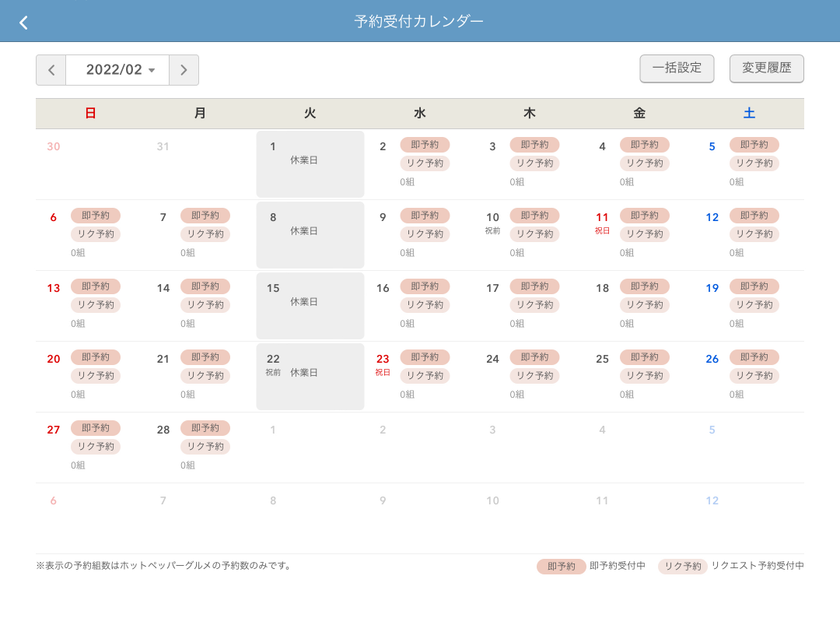Screen dimensions: 840x618
Task: Click the リク予約 badge on February 20
Action: 96,376
